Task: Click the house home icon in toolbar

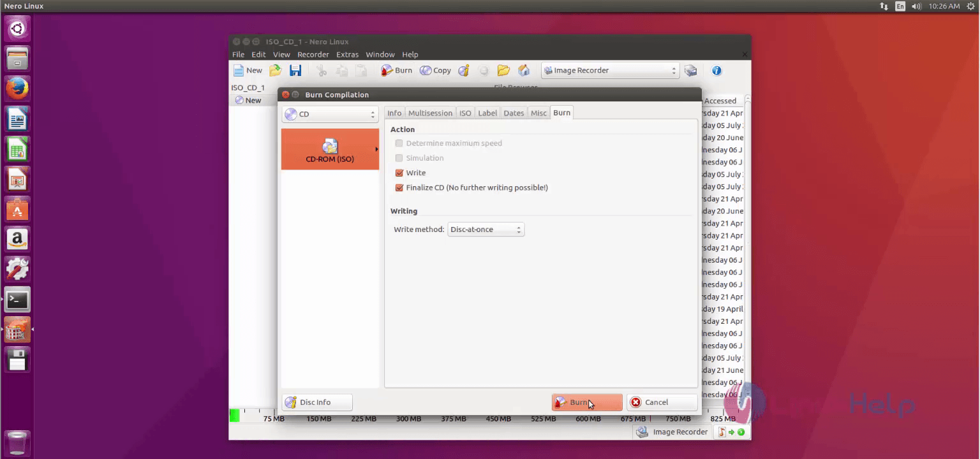Action: click(x=524, y=71)
